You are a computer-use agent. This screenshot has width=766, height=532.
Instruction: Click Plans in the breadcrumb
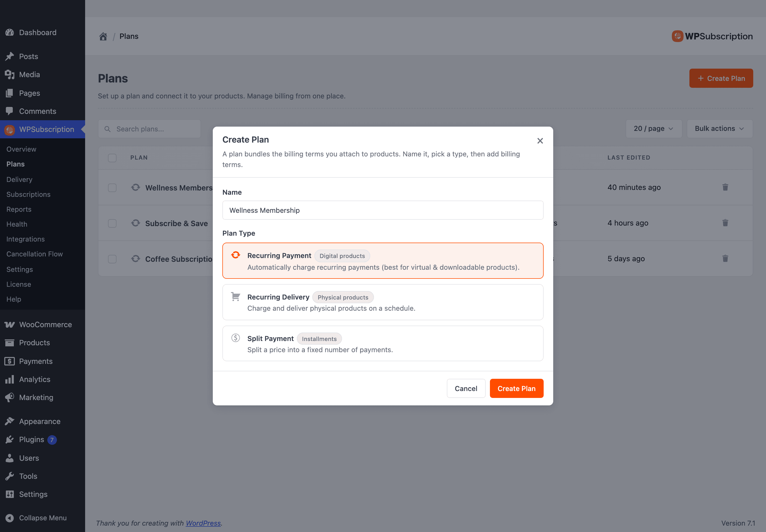pyautogui.click(x=129, y=36)
